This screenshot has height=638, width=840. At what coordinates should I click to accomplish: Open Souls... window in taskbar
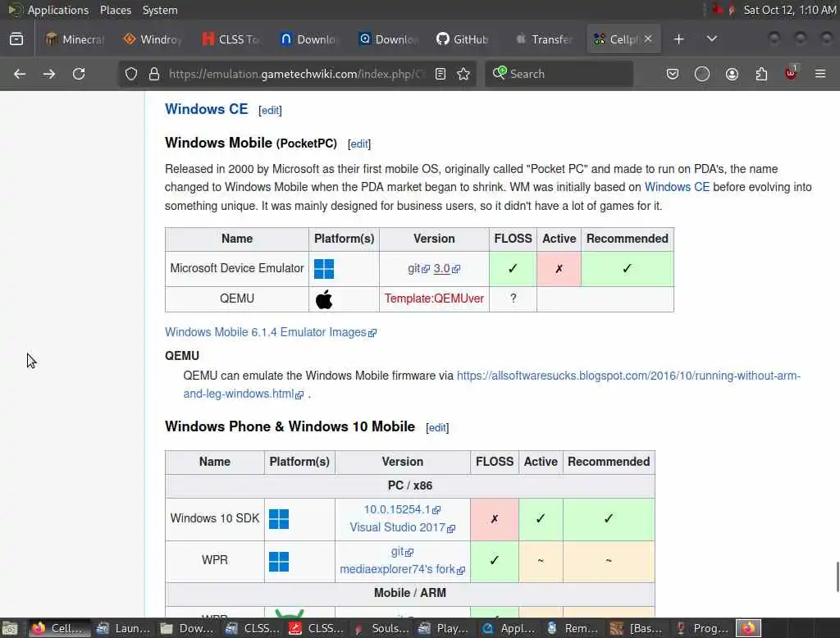point(381,628)
